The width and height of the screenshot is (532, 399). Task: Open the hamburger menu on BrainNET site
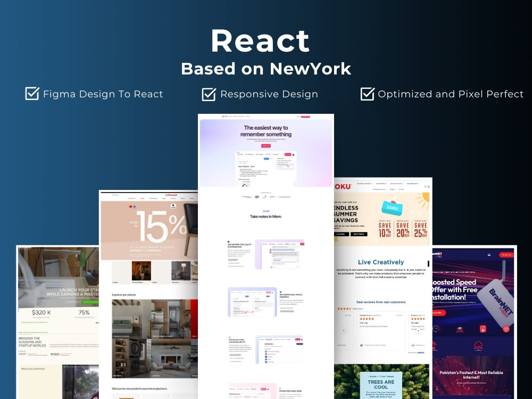(x=489, y=255)
